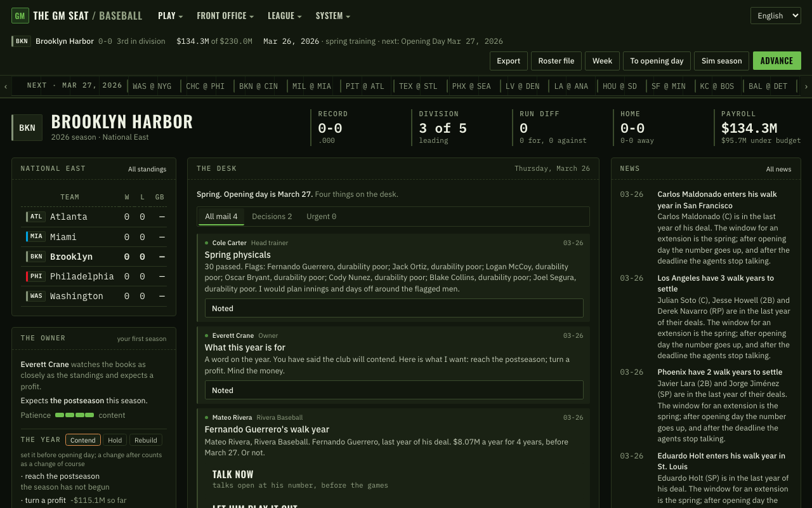Open the Los Angeles walk years headline
This screenshot has width=812, height=508.
[x=716, y=283]
